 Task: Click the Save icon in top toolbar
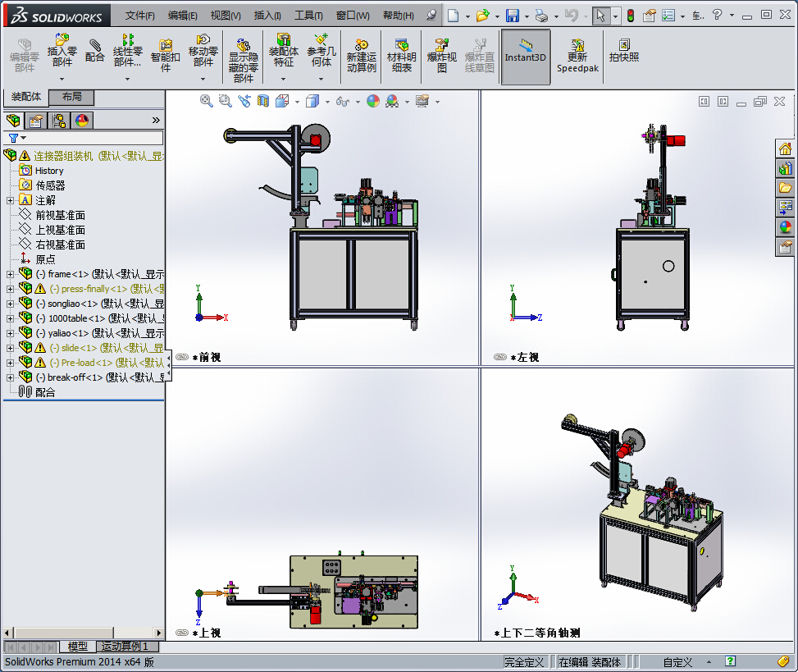[512, 16]
